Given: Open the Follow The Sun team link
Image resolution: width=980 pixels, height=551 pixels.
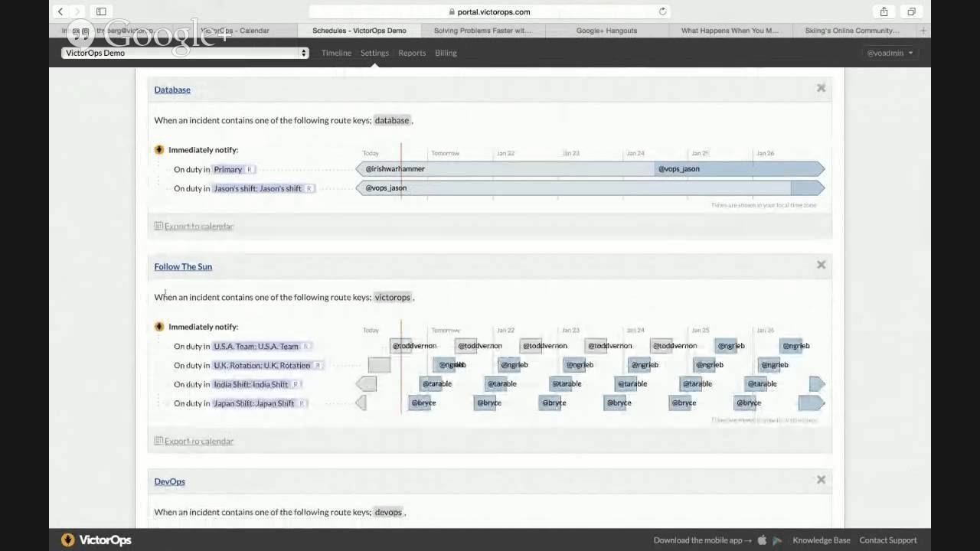Looking at the screenshot, I should click(183, 266).
